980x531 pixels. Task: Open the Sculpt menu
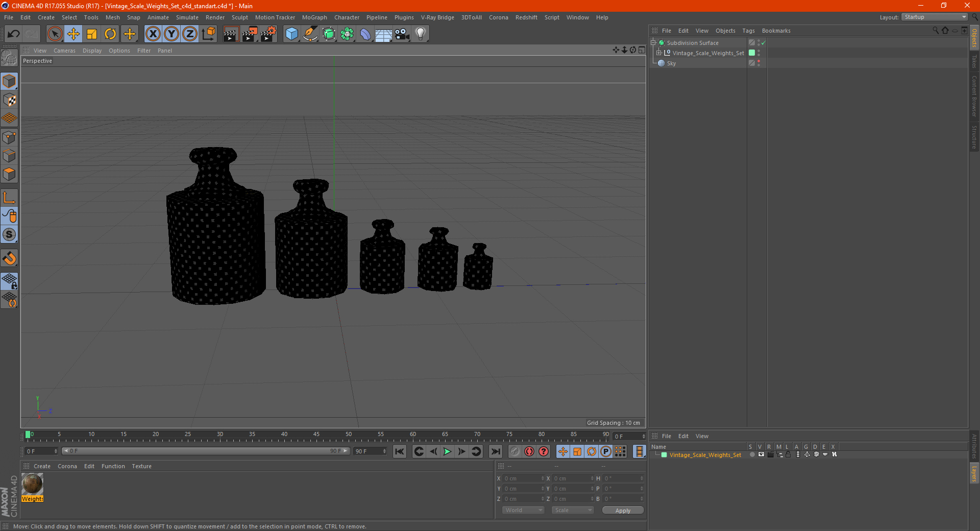(x=240, y=17)
